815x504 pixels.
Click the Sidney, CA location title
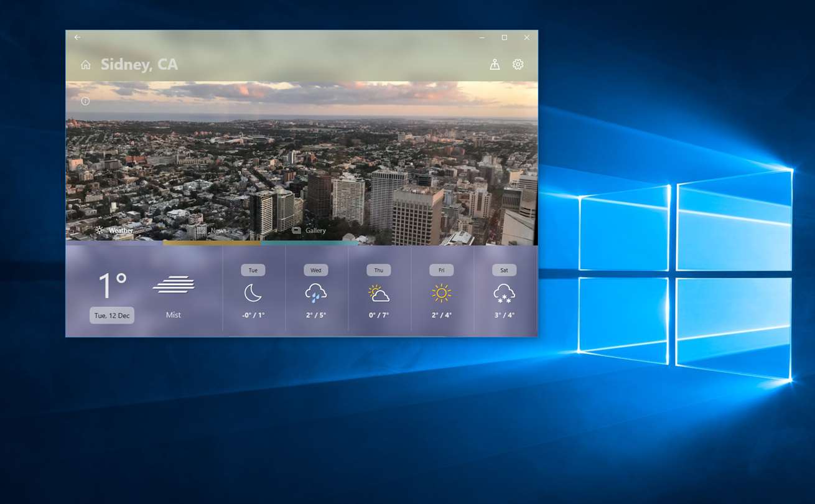coord(139,64)
